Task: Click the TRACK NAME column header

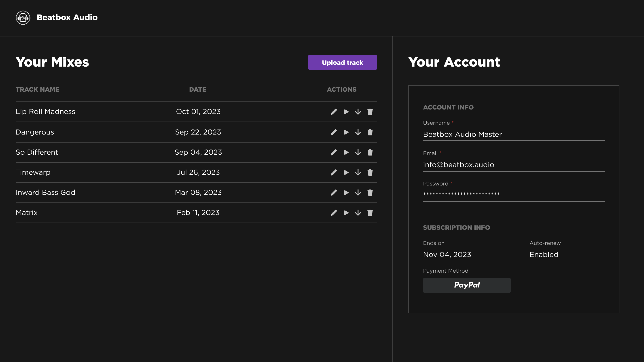Action: [x=38, y=89]
